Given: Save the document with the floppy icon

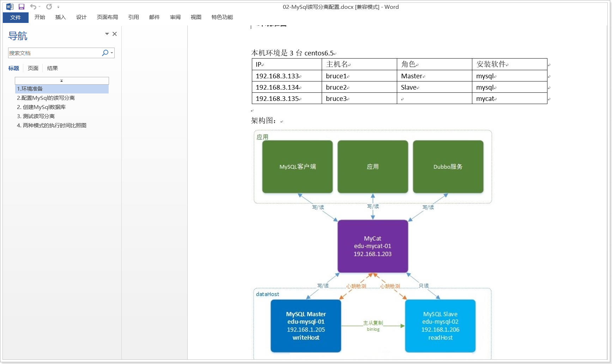Looking at the screenshot, I should pyautogui.click(x=22, y=7).
